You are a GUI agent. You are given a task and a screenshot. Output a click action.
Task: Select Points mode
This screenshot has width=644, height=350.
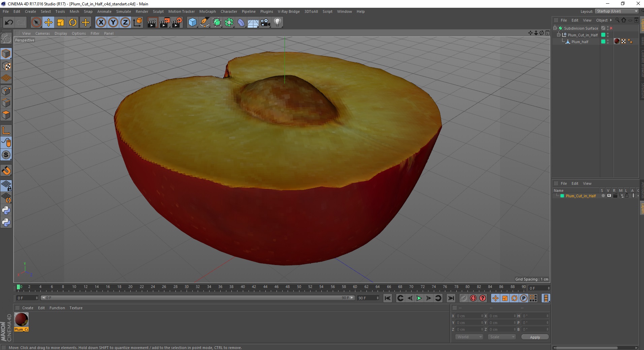coord(6,91)
